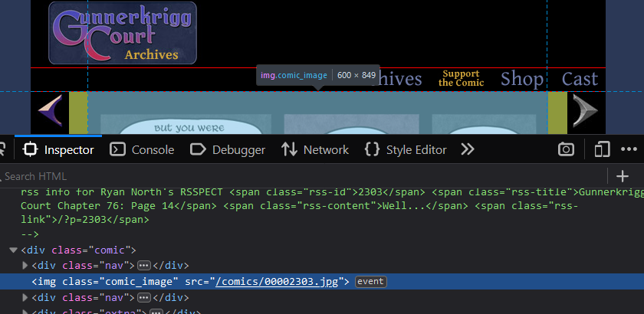Open the Debugger tab
The image size is (644, 314).
(x=228, y=149)
